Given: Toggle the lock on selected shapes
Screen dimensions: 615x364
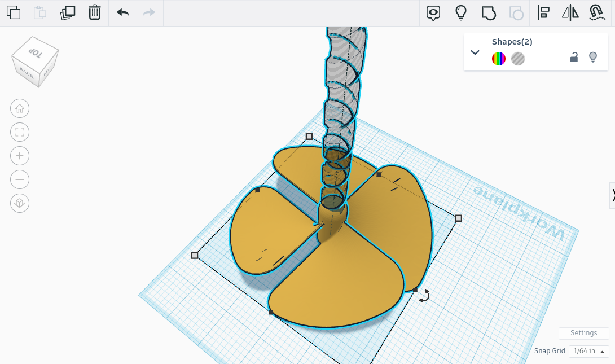Looking at the screenshot, I should [574, 57].
